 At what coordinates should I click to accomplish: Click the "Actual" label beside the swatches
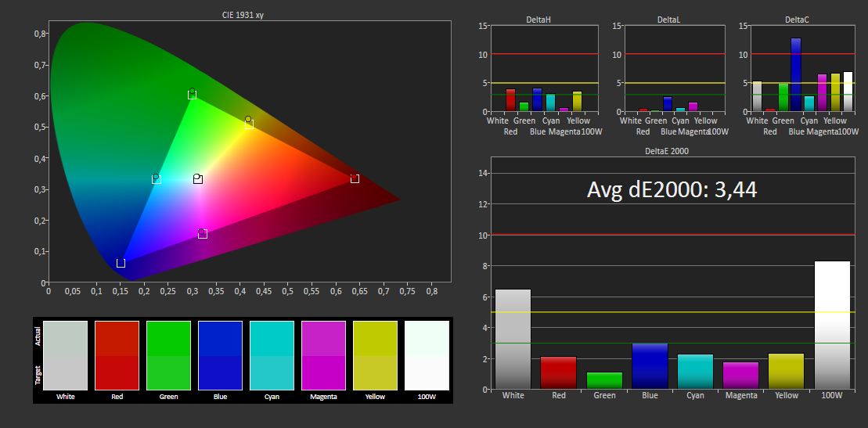38,337
